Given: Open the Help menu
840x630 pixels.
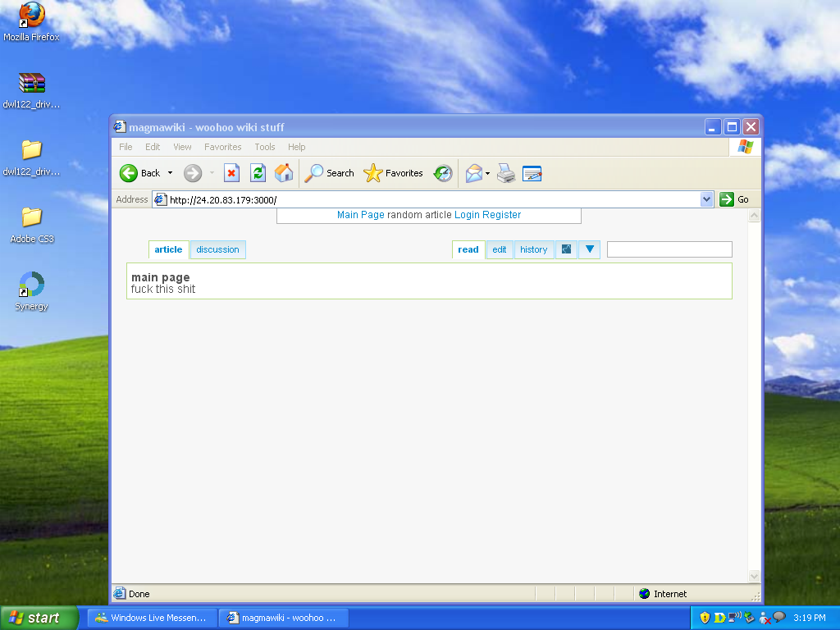Looking at the screenshot, I should click(296, 147).
